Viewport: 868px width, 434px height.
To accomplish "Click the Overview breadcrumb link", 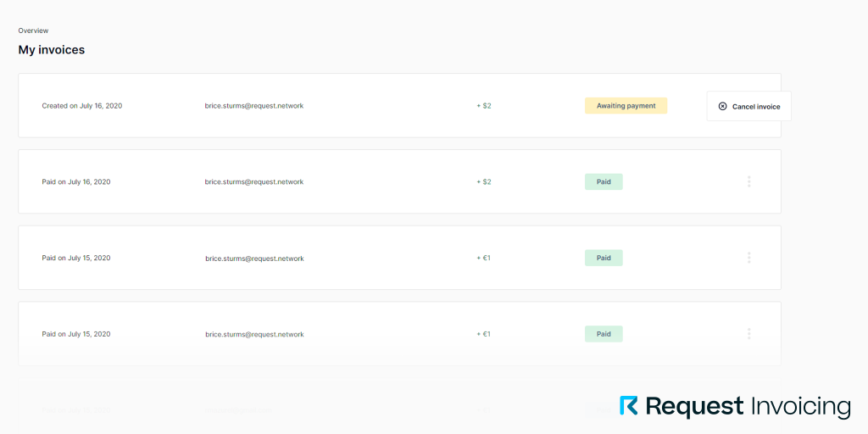I will [x=33, y=31].
